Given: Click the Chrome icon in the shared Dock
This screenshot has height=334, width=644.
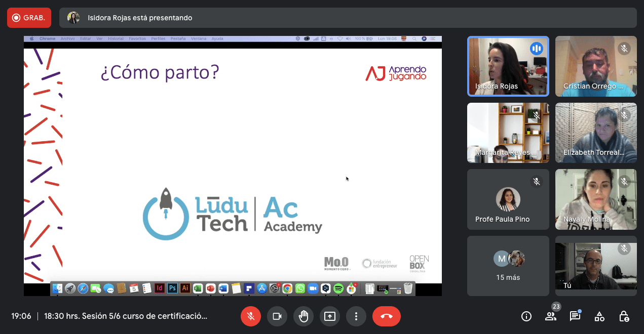Looking at the screenshot, I should tap(287, 288).
